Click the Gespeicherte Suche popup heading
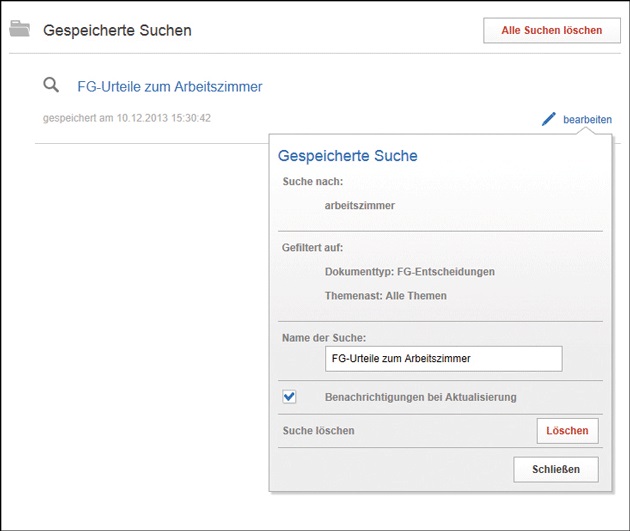This screenshot has height=531, width=630. click(x=347, y=156)
